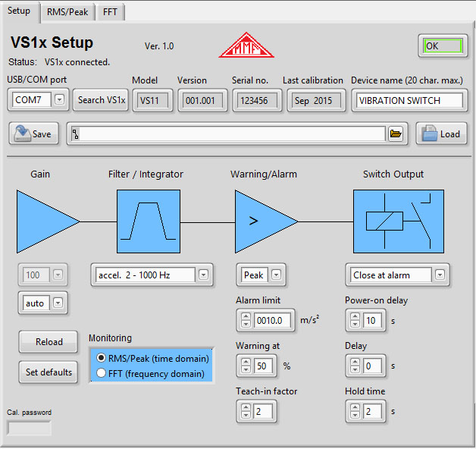Click the green OK button
476x449 pixels.
point(443,46)
